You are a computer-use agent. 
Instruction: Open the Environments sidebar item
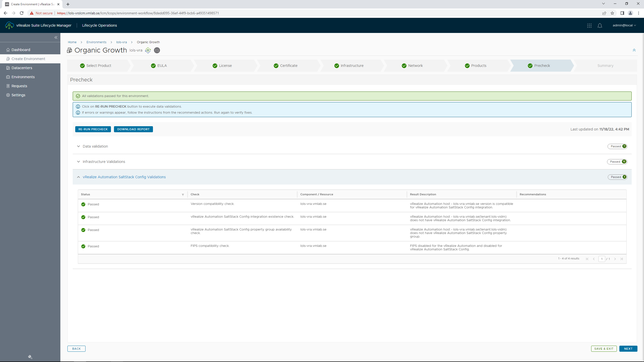click(x=30, y=77)
